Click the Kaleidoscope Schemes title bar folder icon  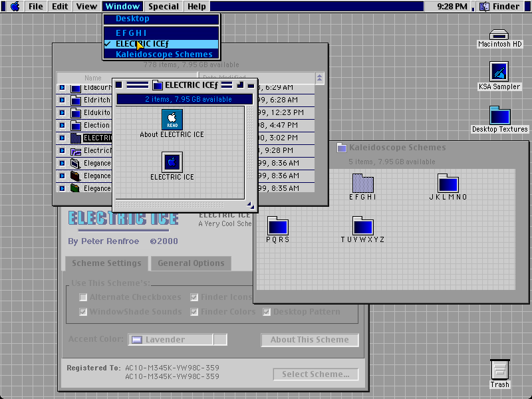tap(342, 148)
